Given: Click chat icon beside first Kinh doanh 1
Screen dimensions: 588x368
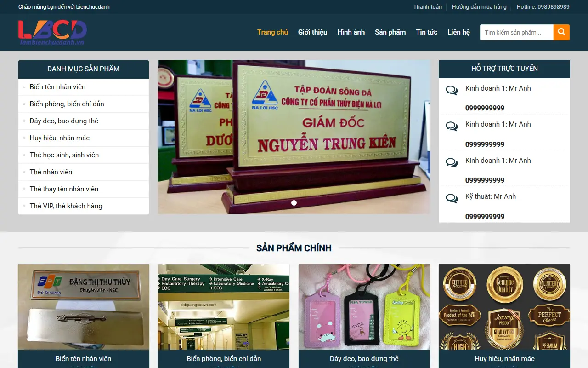Looking at the screenshot, I should [452, 90].
